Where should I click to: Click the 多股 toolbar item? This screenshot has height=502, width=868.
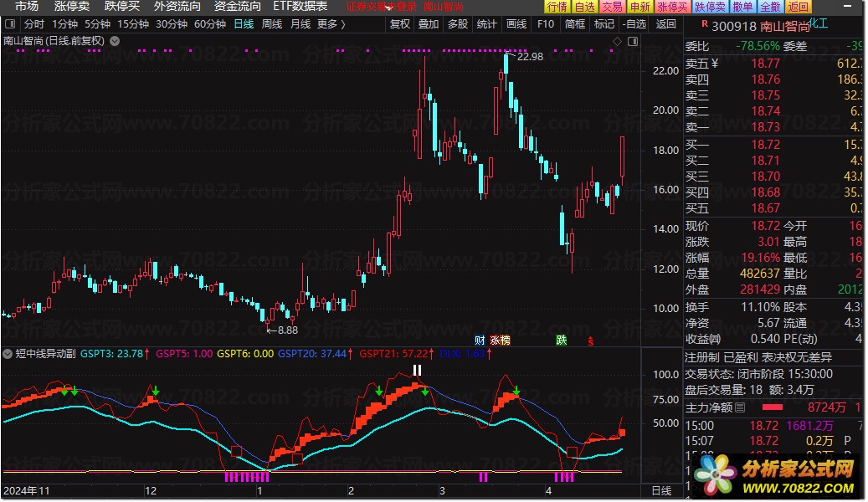coord(458,24)
